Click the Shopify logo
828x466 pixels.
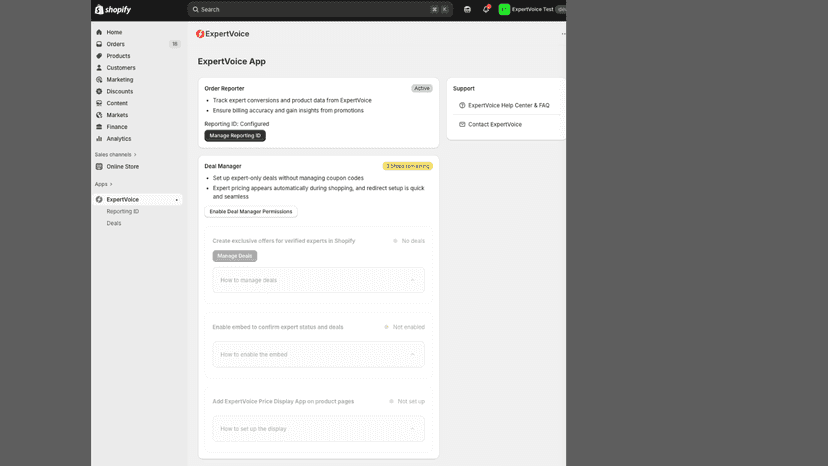pos(113,10)
